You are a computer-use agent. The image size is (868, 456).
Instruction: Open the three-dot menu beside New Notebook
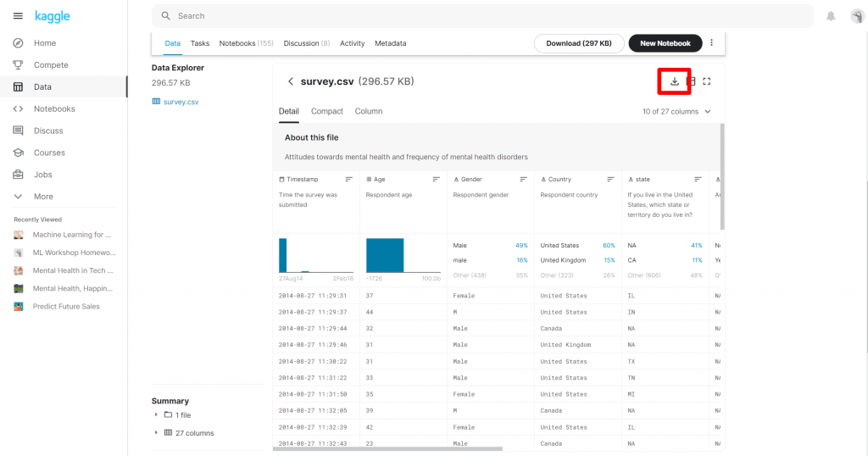[711, 43]
